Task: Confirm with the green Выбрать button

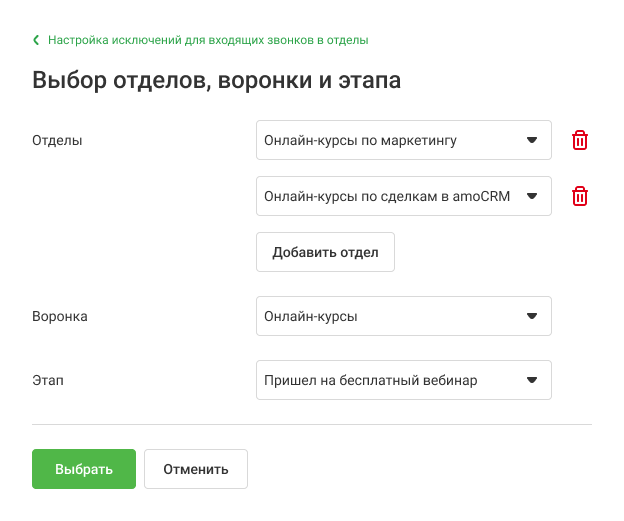Action: point(84,469)
